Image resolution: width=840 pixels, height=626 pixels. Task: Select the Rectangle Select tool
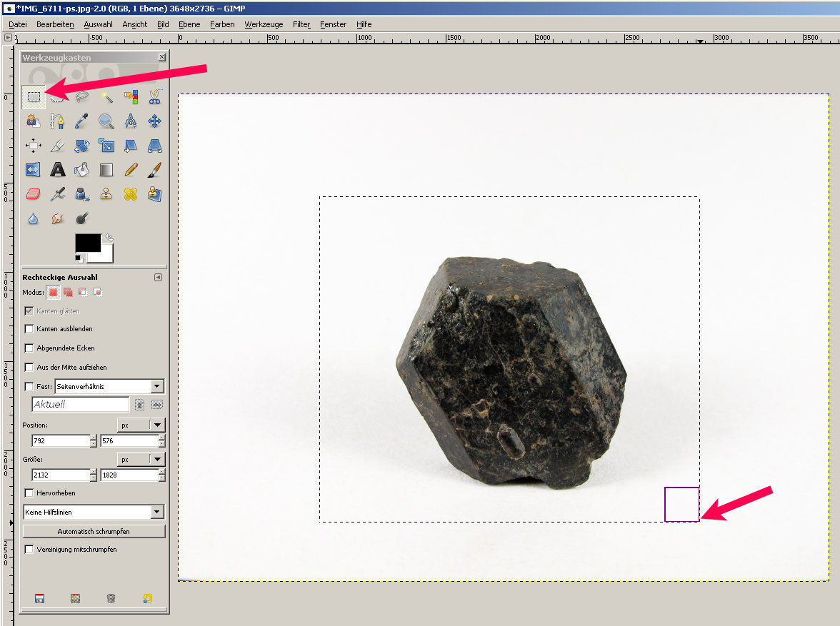tap(34, 96)
